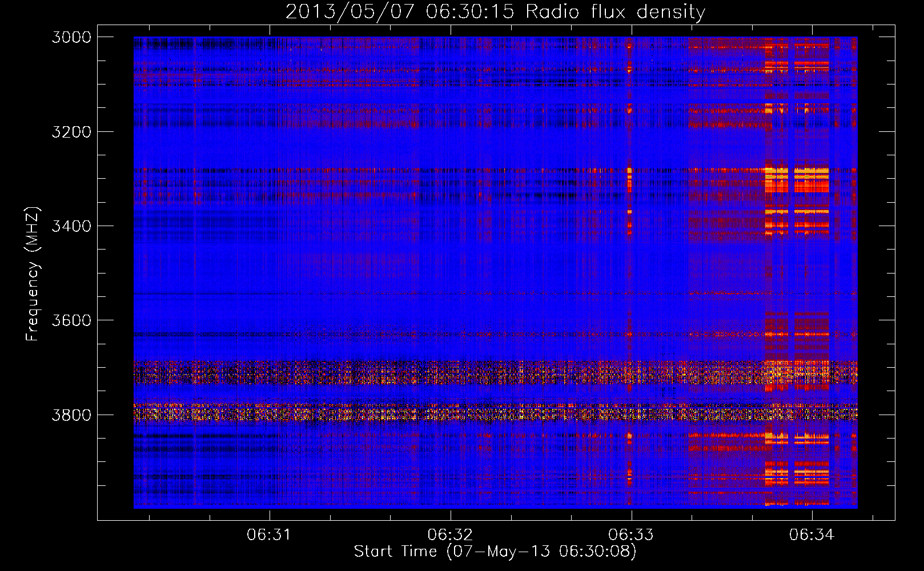924x571 pixels.
Task: Click the 'Frequency (MHZ)' axis title
Action: coord(33,274)
